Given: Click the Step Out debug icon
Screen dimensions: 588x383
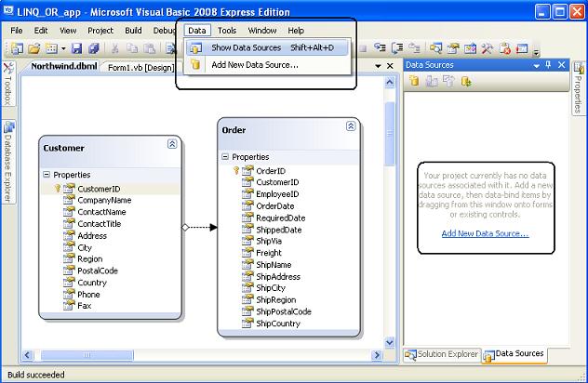Looking at the screenshot, I should pyautogui.click(x=414, y=47).
